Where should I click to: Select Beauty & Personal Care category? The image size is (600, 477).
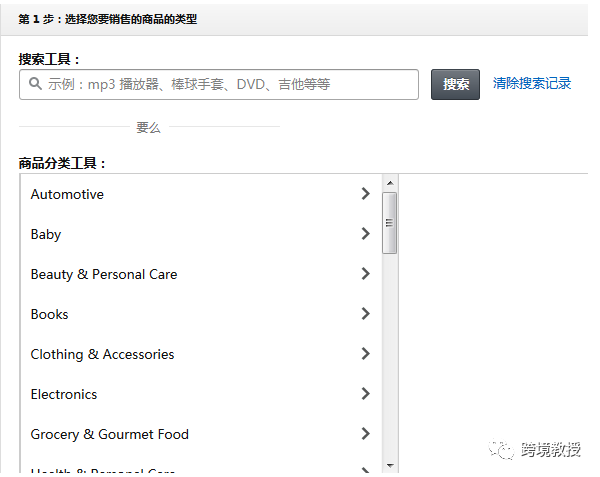click(x=104, y=275)
